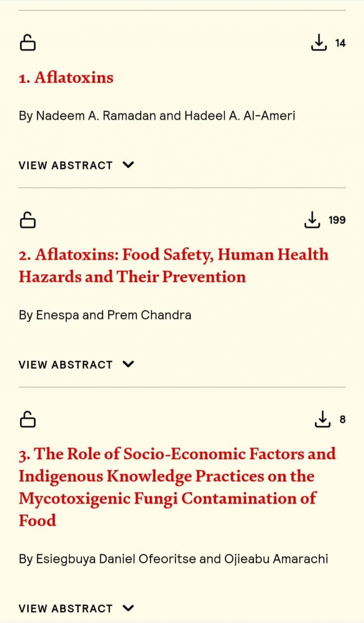The image size is (364, 623).
Task: Click author line "By Esiegbuya Daniel Ofeoritse and Ojieabu Amarachi"
Action: coord(173,559)
